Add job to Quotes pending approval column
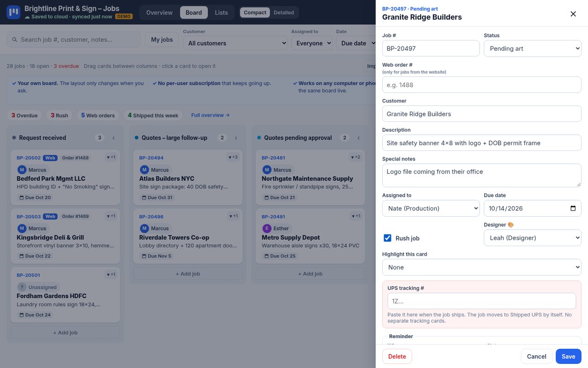 (311, 274)
